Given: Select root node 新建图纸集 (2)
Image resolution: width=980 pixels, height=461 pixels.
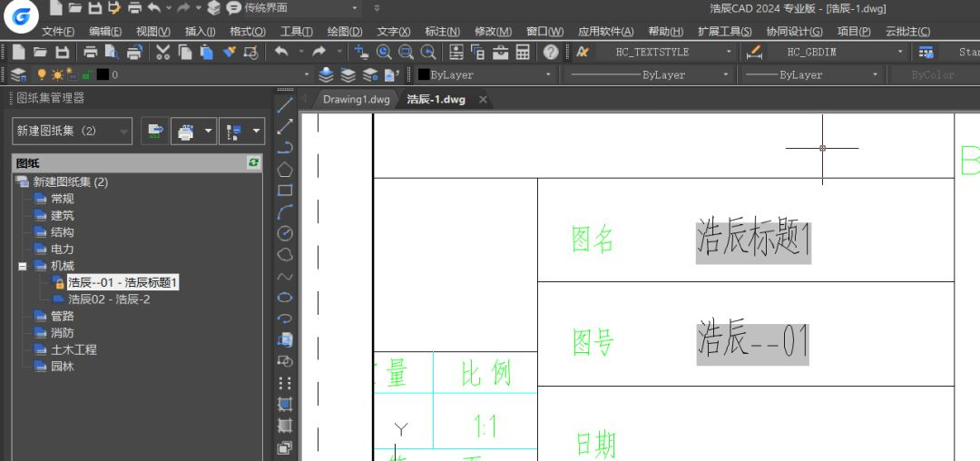Looking at the screenshot, I should pyautogui.click(x=71, y=182).
